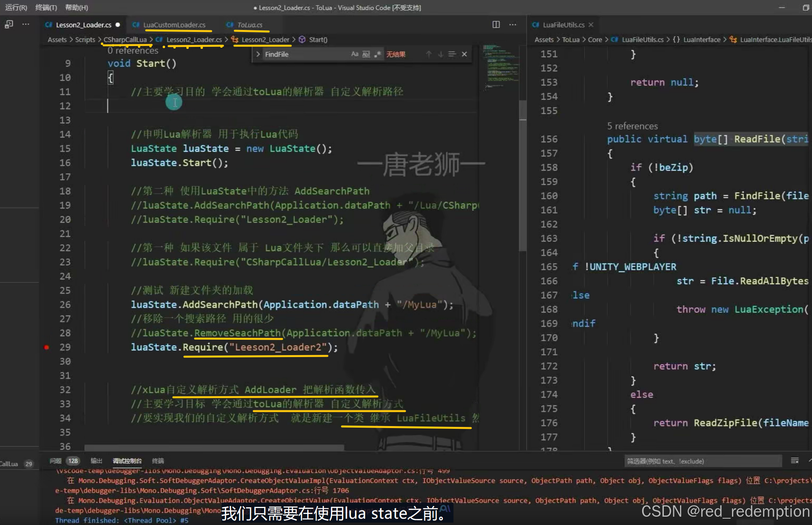The image size is (812, 525).
Task: Close the find widget
Action: [x=465, y=54]
